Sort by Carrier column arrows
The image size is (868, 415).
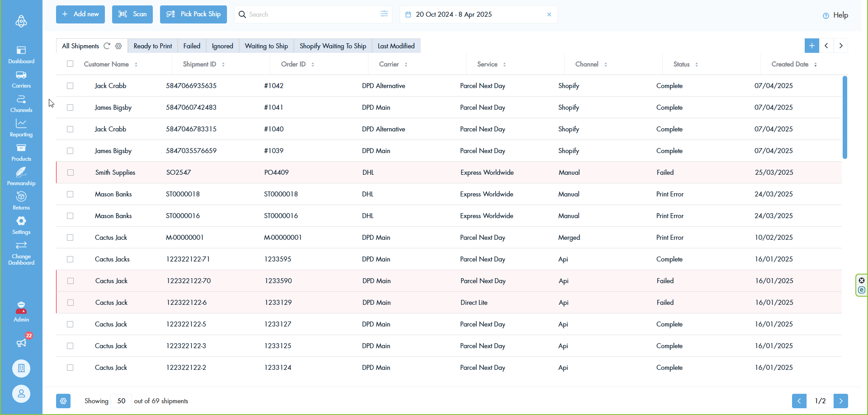[406, 65]
